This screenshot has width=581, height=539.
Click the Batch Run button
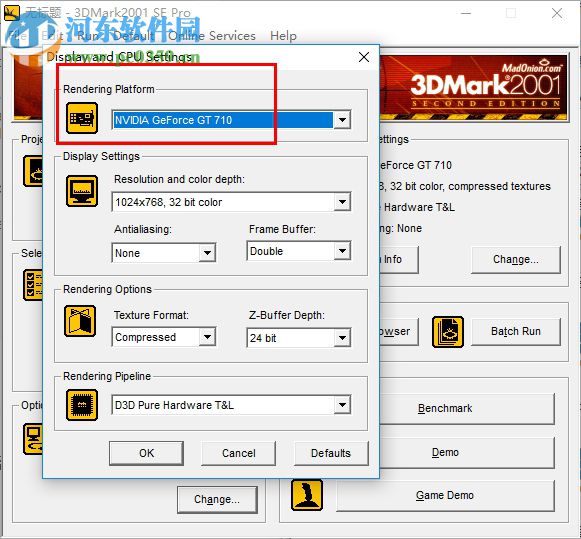click(516, 331)
